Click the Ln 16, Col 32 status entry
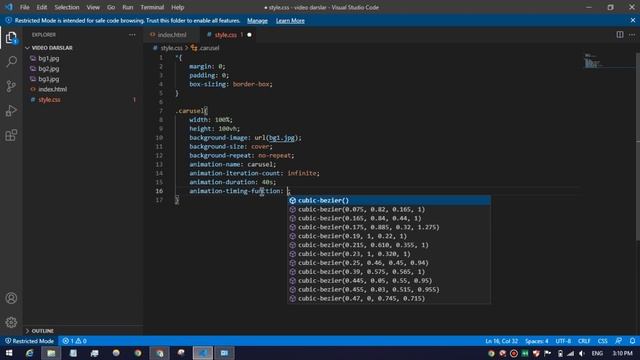The image size is (640, 360). click(x=501, y=341)
